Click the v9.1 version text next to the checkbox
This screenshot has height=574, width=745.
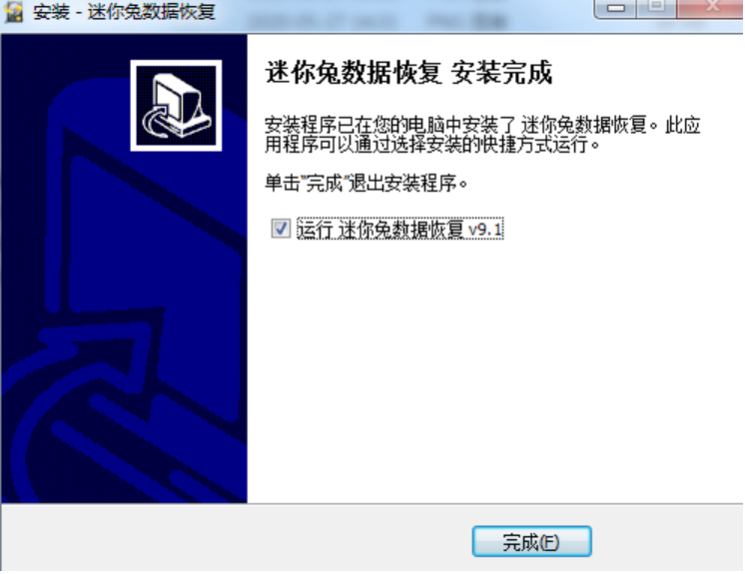click(x=485, y=230)
